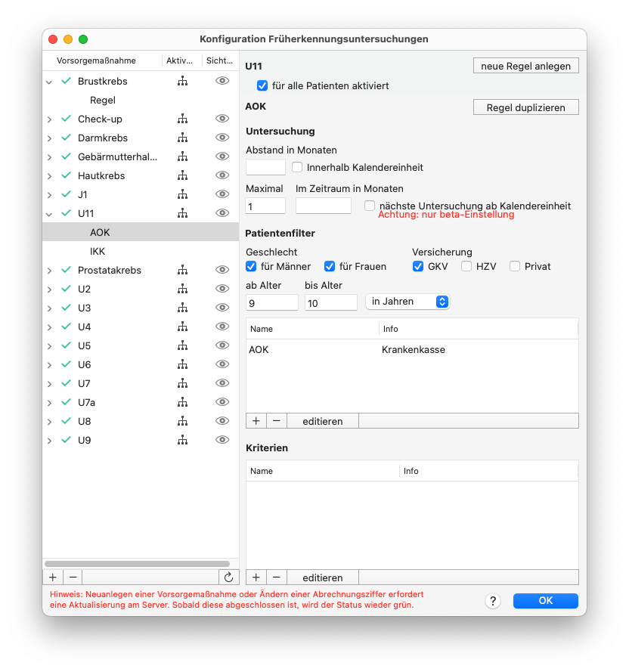
Task: Click the hierarchy icon next to Brustkrebs
Action: click(183, 81)
